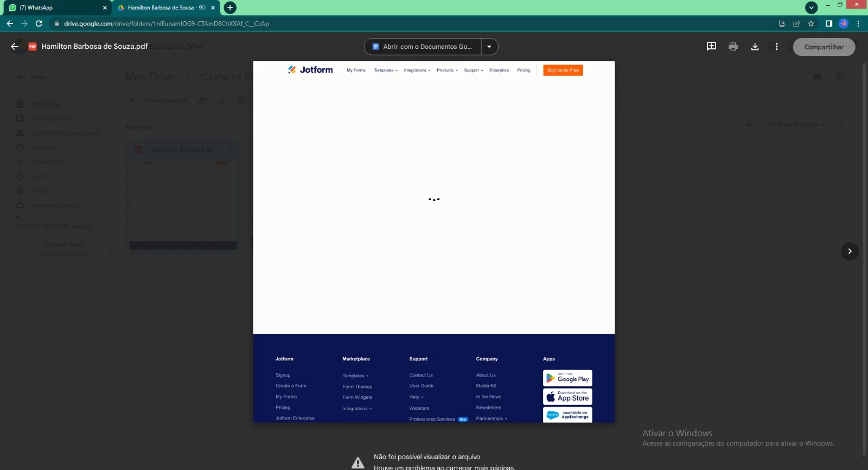Viewport: 868px width, 470px height.
Task: Click the Google Play badge
Action: tap(567, 378)
